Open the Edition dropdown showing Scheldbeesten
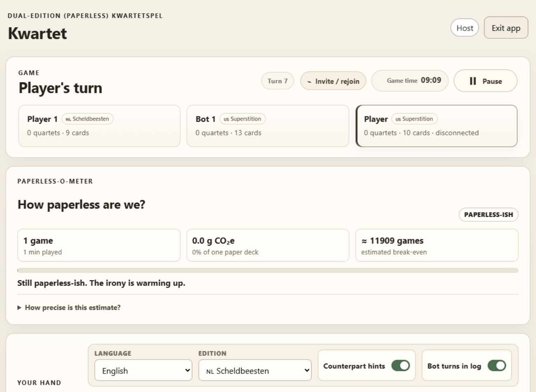This screenshot has height=392, width=536. pyautogui.click(x=255, y=371)
